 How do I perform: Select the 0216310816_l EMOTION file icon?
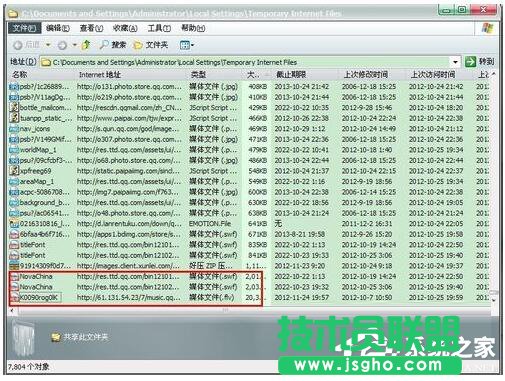point(14,224)
